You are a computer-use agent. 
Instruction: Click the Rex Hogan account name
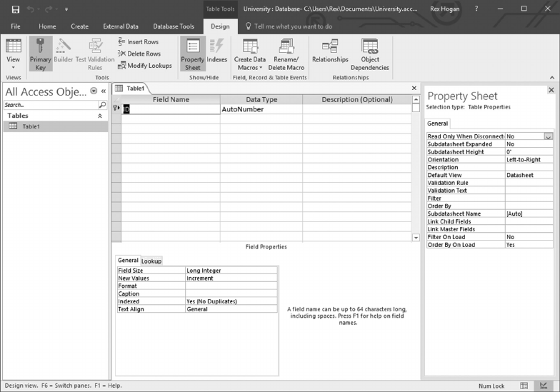(444, 9)
